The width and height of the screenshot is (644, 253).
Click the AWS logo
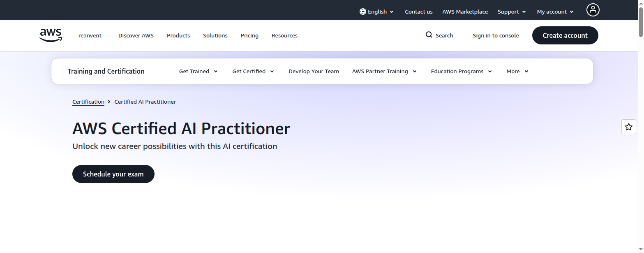(51, 35)
